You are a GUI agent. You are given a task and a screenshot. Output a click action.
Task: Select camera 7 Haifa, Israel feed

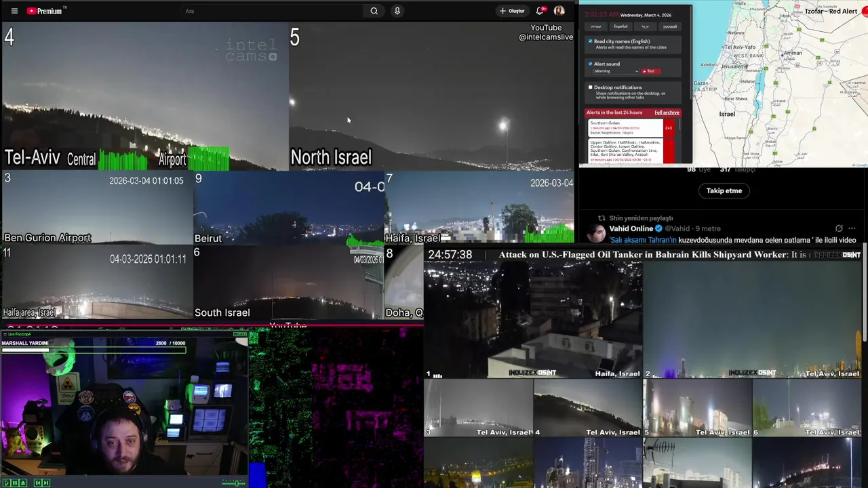point(479,207)
